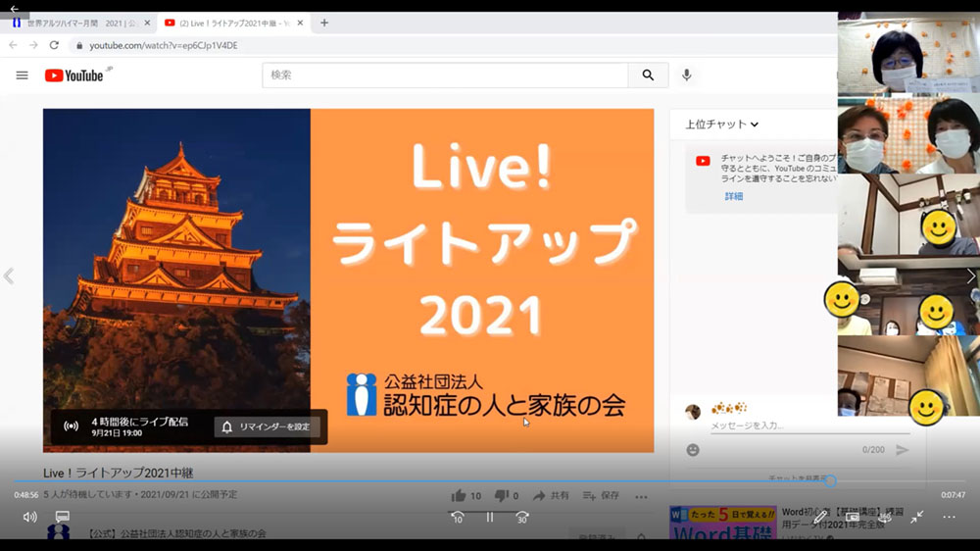Open the YouTube hamburger guide menu
The width and height of the screenshot is (980, 551).
(x=22, y=75)
